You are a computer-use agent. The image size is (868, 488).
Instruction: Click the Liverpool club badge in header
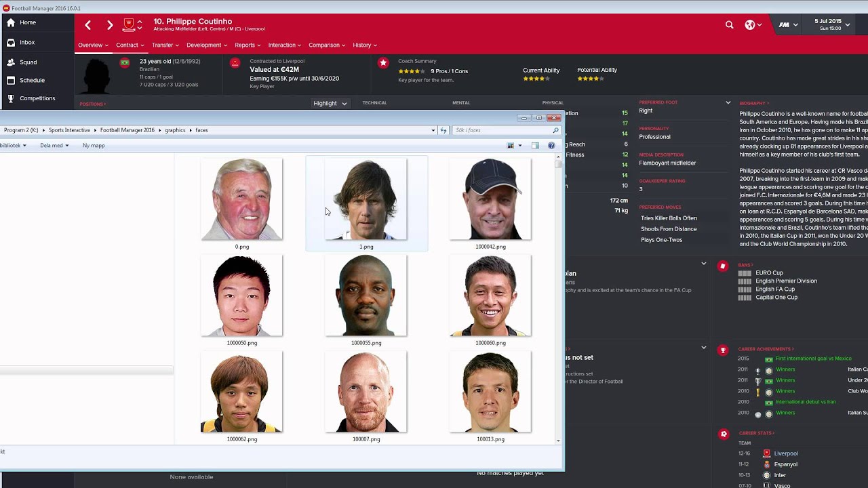(x=129, y=25)
